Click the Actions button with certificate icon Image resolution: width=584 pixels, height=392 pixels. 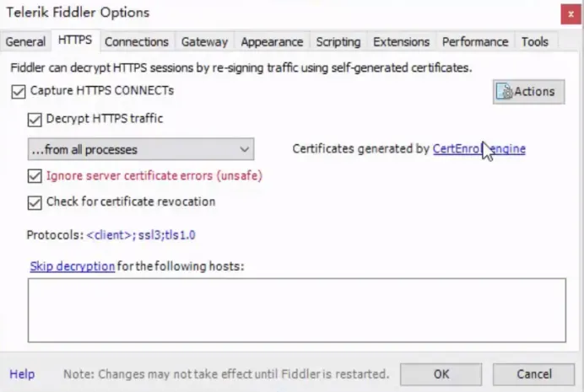(x=528, y=92)
